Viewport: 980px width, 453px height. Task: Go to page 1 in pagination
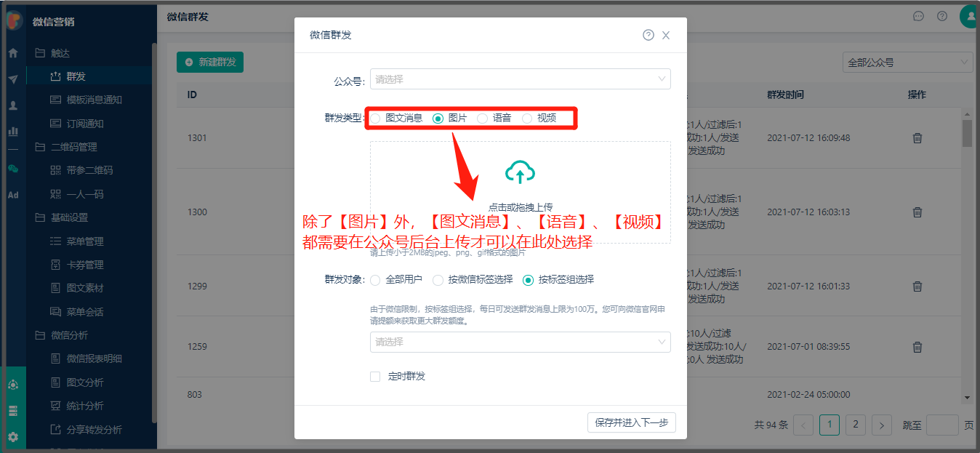click(830, 425)
